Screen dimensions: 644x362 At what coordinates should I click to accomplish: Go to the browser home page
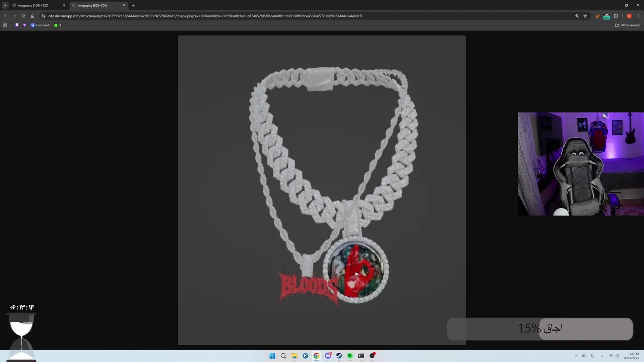(33, 16)
